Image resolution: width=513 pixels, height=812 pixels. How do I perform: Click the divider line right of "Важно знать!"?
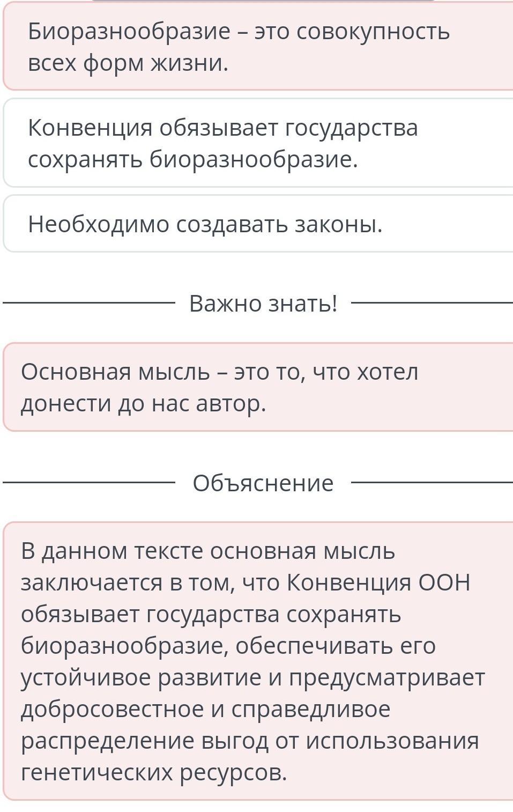pos(432,304)
